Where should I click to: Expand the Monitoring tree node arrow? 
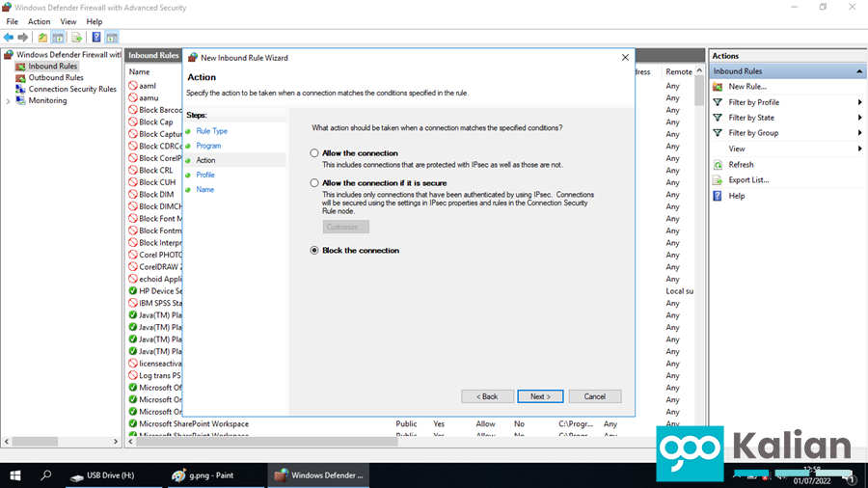tap(8, 101)
